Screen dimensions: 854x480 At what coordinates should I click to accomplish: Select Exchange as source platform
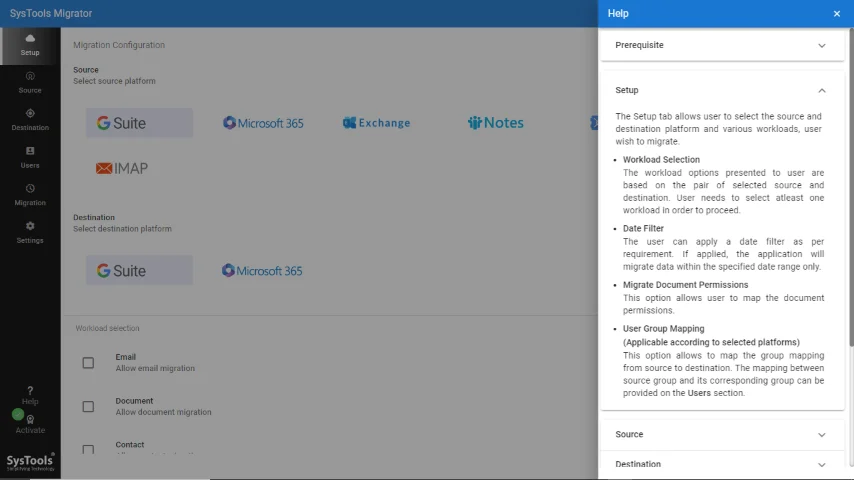(x=376, y=123)
